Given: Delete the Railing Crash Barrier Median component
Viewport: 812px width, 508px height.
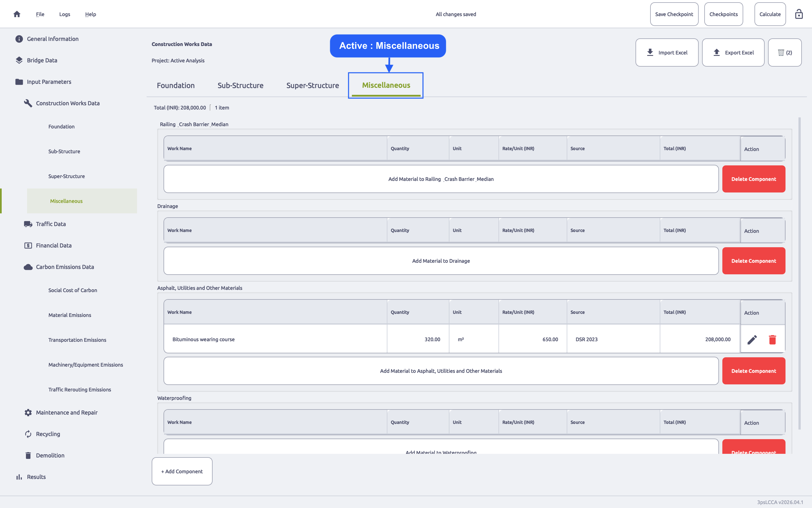Looking at the screenshot, I should point(754,179).
